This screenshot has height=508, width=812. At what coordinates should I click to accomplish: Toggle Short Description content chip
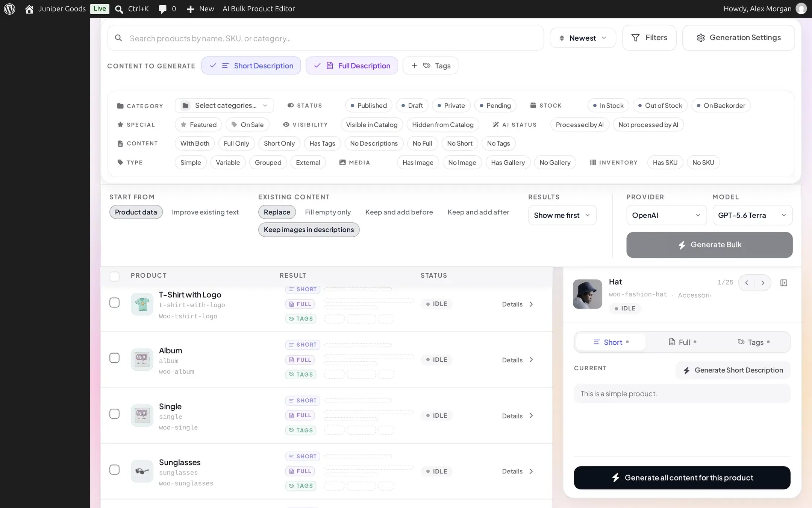(251, 65)
